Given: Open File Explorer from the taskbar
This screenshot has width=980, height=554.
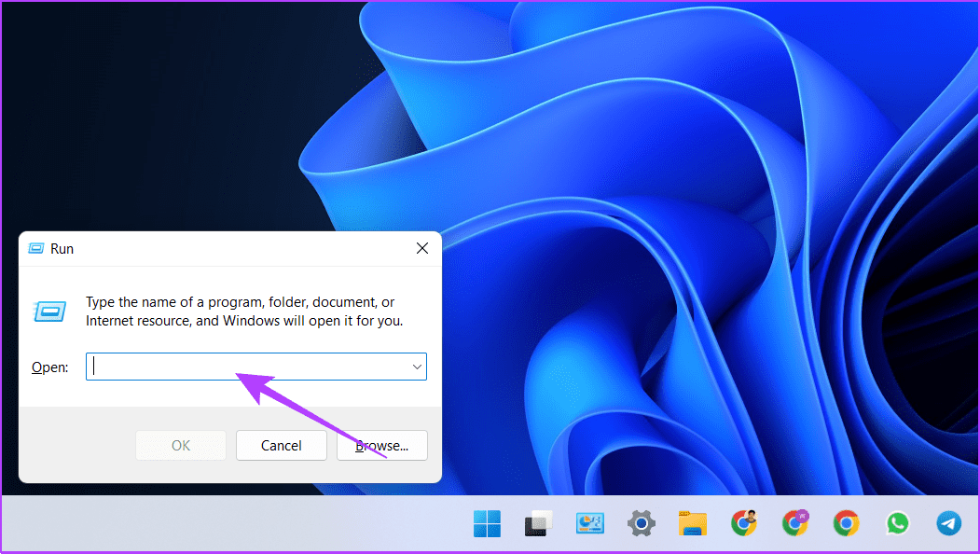Looking at the screenshot, I should click(692, 523).
